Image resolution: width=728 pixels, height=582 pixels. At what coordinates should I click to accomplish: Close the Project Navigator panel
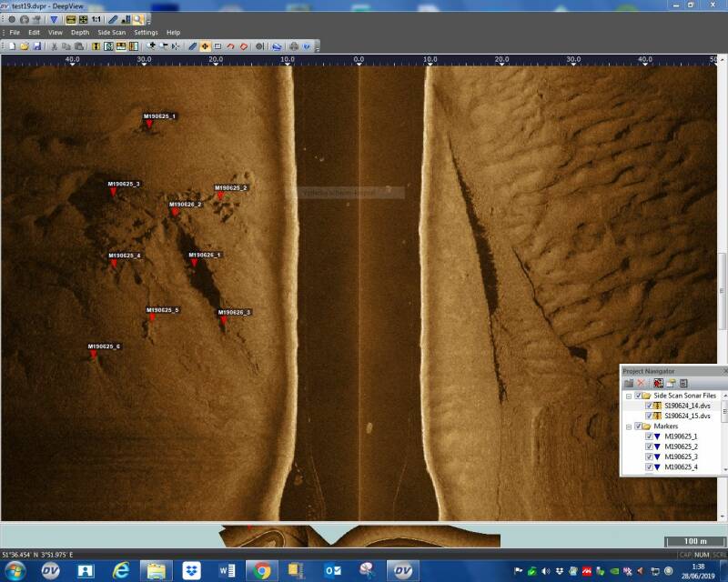(725, 371)
